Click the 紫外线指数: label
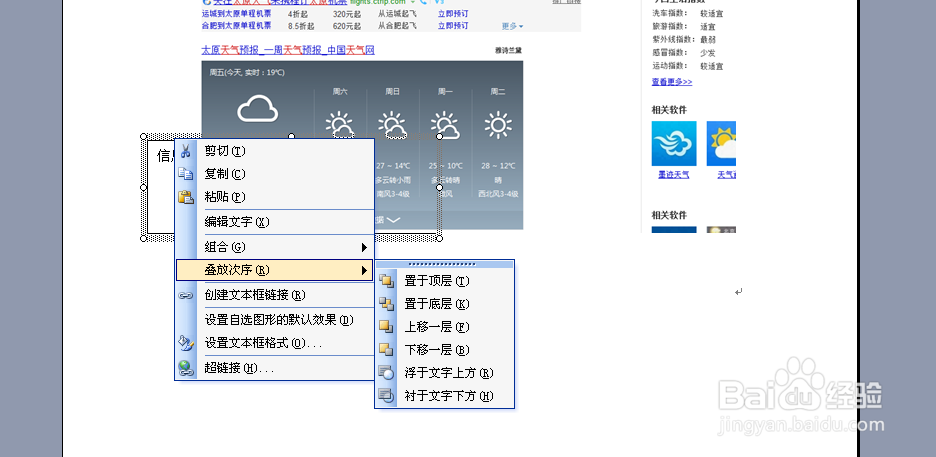 pyautogui.click(x=674, y=39)
